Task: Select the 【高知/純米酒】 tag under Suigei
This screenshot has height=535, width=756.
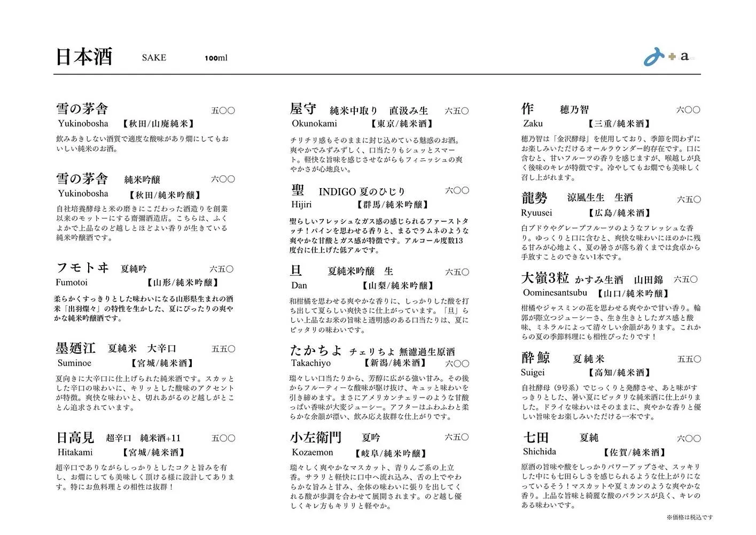Action: tap(618, 373)
